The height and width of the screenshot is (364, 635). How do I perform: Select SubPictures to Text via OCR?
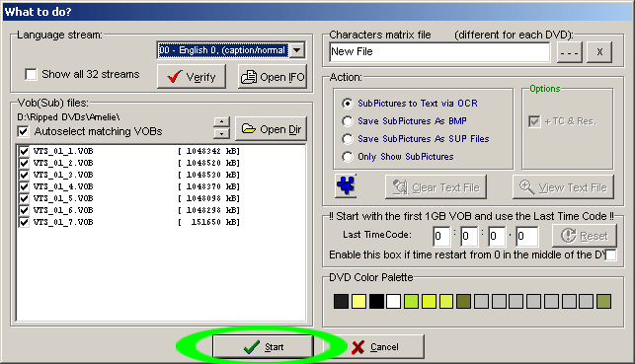coord(348,104)
